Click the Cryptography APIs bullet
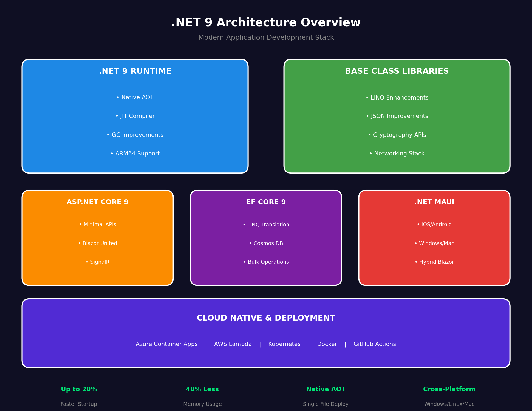532x411 pixels. (397, 135)
